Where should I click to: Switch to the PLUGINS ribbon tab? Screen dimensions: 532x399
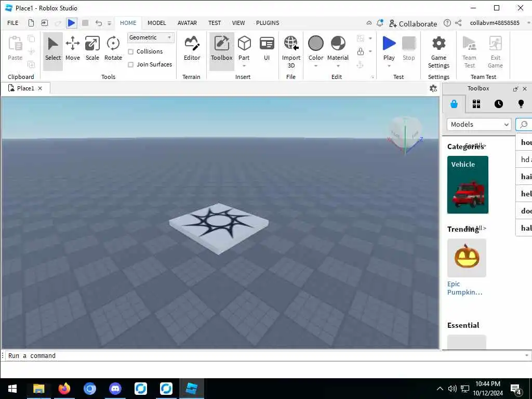pyautogui.click(x=268, y=23)
